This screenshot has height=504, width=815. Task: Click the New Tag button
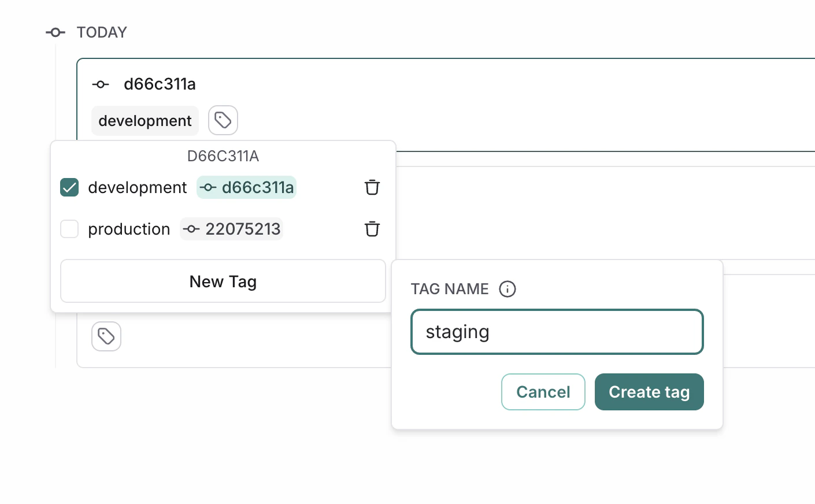[x=223, y=281]
